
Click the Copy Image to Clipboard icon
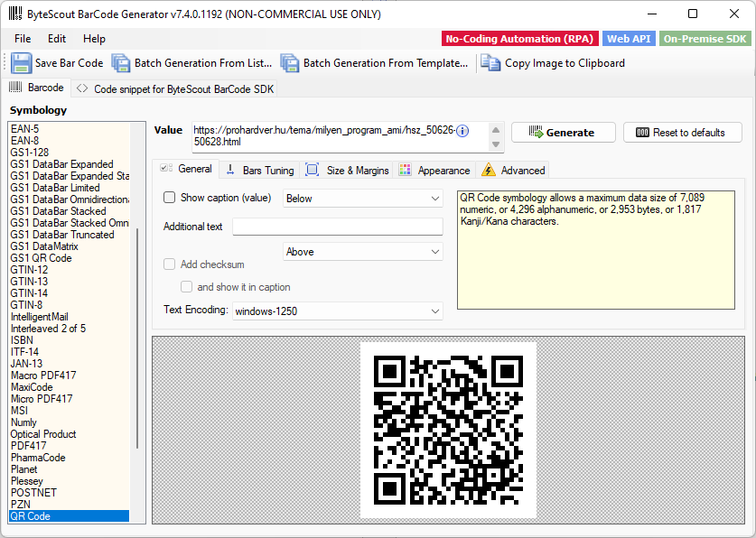(x=490, y=63)
